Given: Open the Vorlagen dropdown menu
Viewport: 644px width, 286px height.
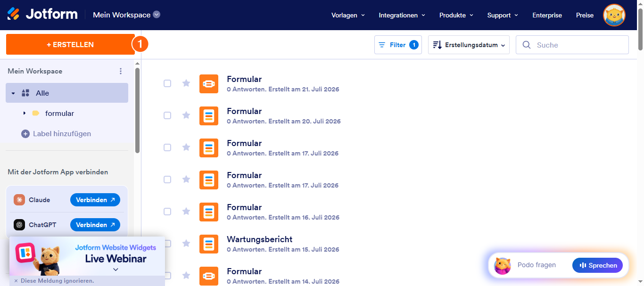Looking at the screenshot, I should tap(348, 15).
